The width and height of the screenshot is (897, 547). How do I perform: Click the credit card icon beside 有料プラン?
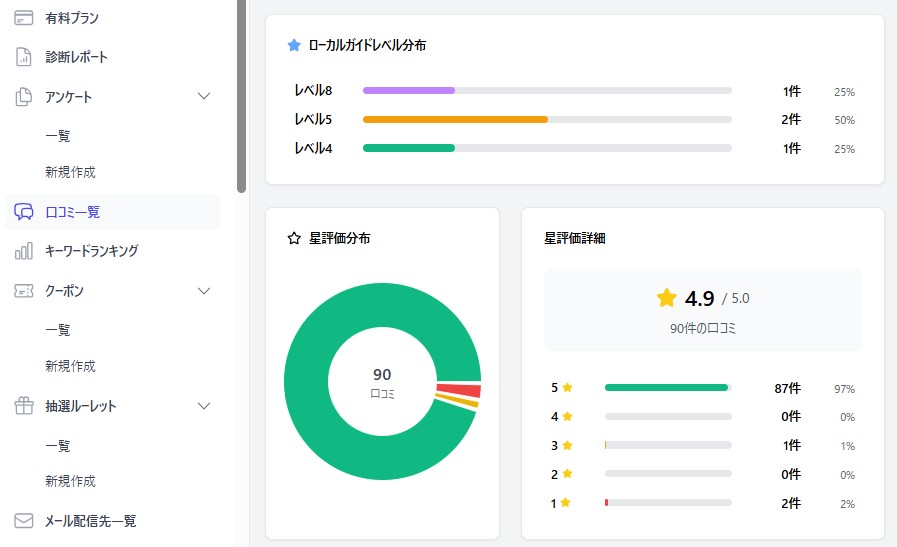pyautogui.click(x=24, y=18)
